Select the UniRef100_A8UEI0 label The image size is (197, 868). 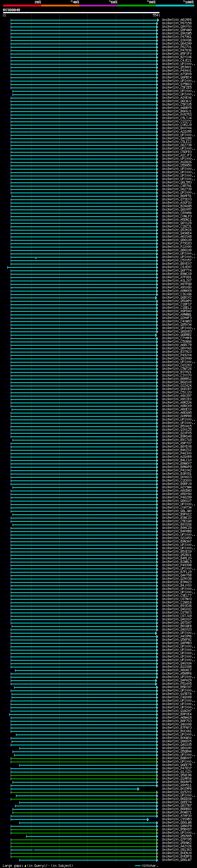(177, 410)
